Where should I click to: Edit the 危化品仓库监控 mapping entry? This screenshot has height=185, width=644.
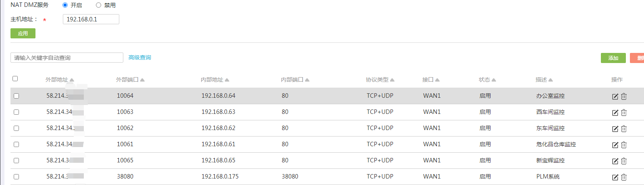point(615,145)
